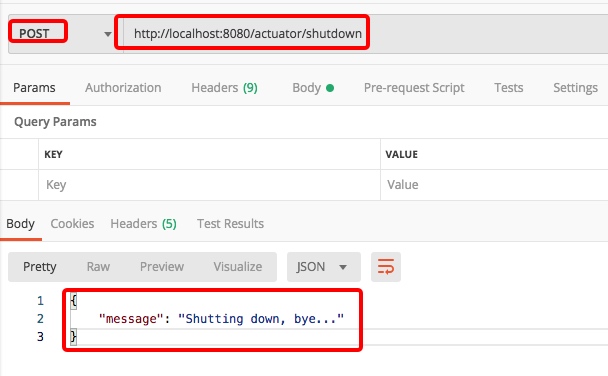This screenshot has width=608, height=376.
Task: Click the request URL field
Action: click(x=365, y=33)
